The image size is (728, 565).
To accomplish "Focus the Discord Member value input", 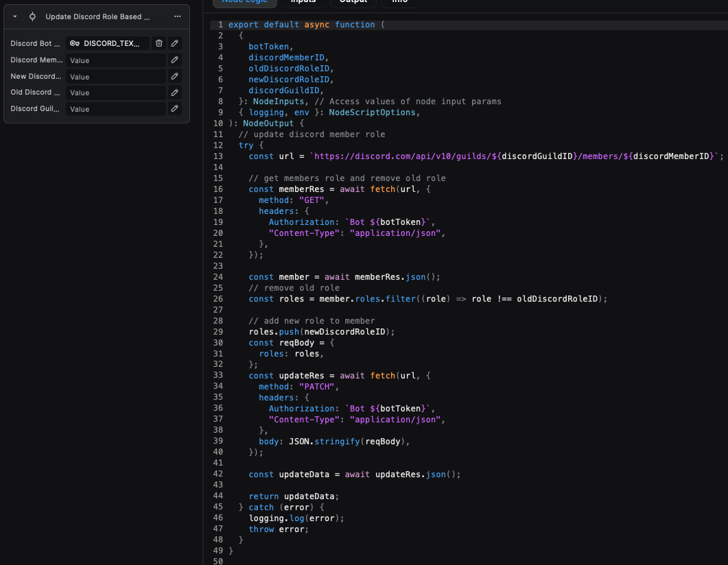I will 115,60.
